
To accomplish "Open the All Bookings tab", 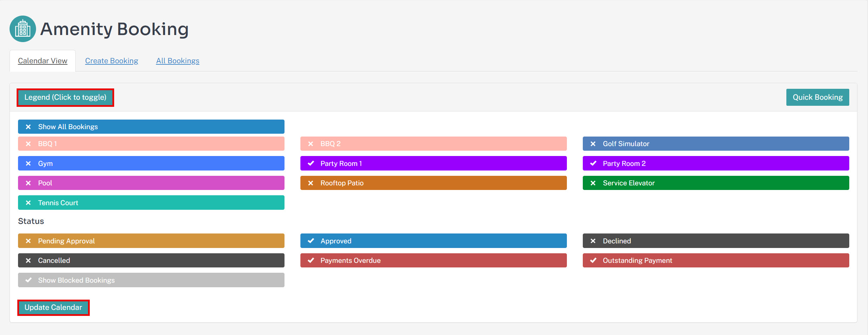I will tap(178, 61).
